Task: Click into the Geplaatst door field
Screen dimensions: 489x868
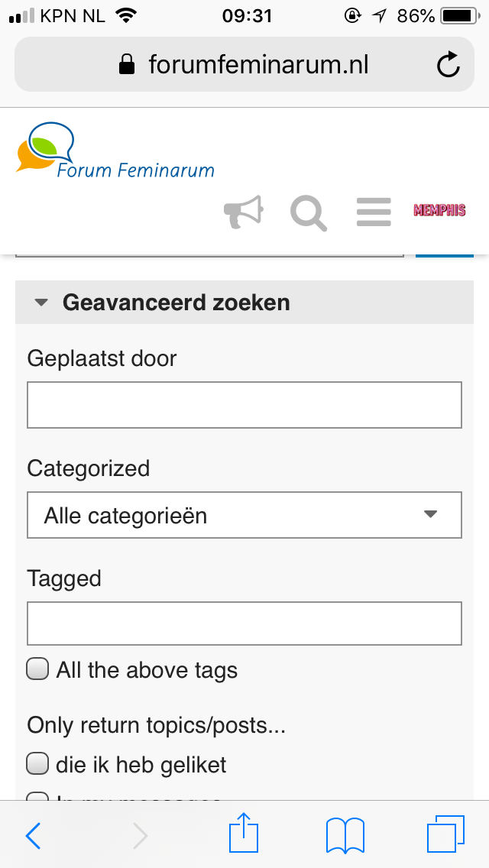Action: pyautogui.click(x=244, y=405)
